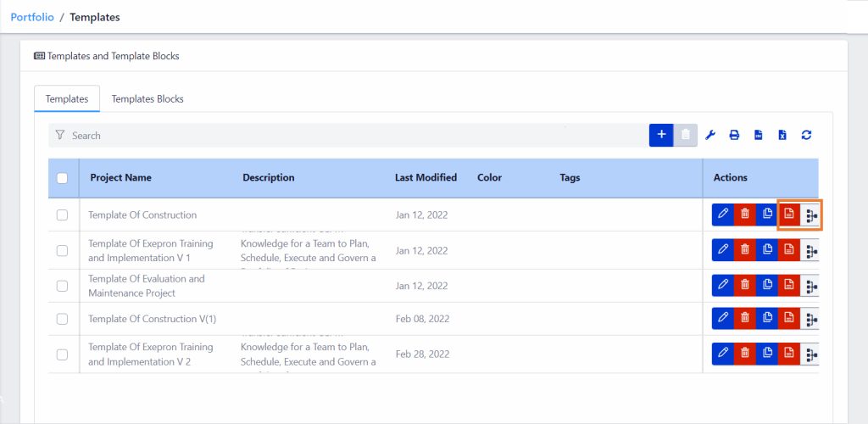Click the greyed trash button beside plus
This screenshot has width=868, height=424.
point(685,135)
